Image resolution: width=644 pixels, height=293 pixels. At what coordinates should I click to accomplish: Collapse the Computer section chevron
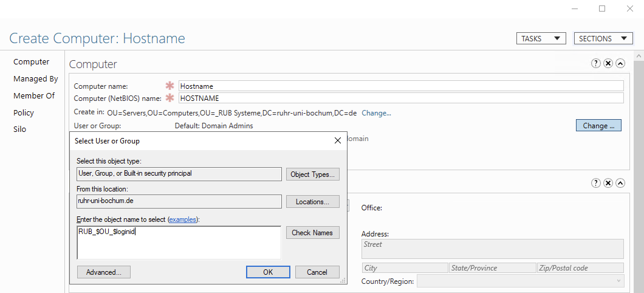pos(620,63)
